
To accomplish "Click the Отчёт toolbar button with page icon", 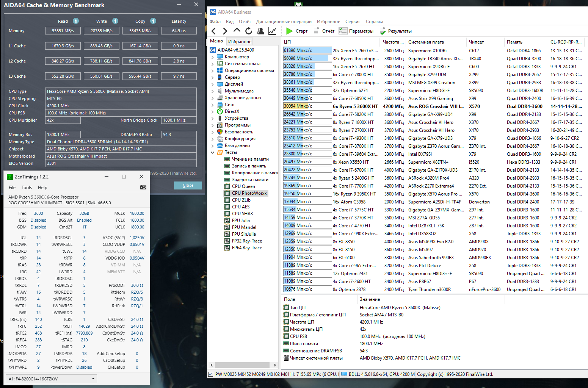I will pyautogui.click(x=323, y=31).
